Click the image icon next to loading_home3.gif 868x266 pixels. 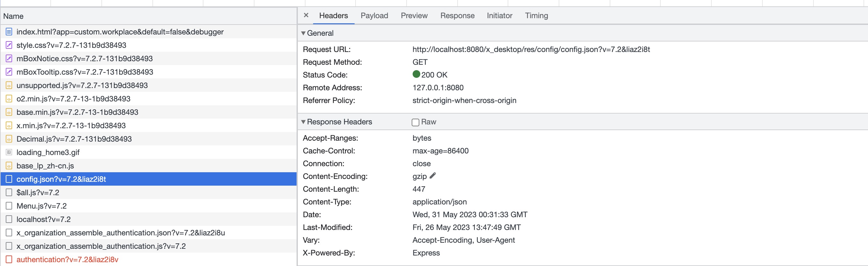pyautogui.click(x=9, y=152)
